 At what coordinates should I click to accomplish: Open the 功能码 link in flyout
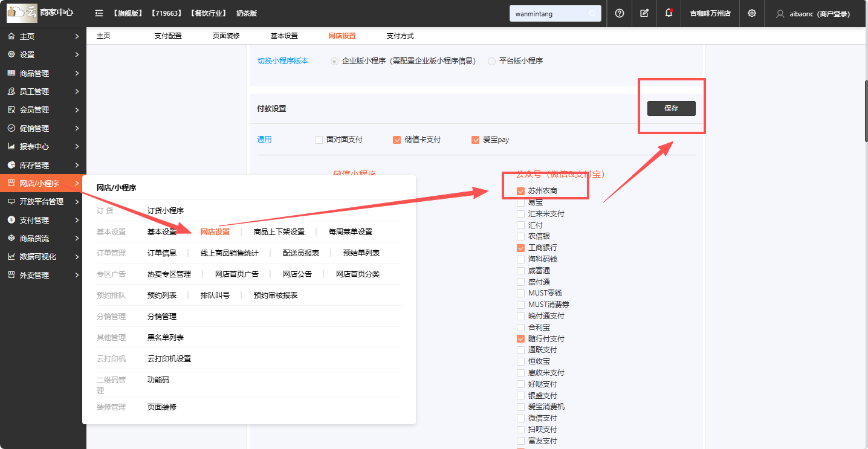click(158, 380)
